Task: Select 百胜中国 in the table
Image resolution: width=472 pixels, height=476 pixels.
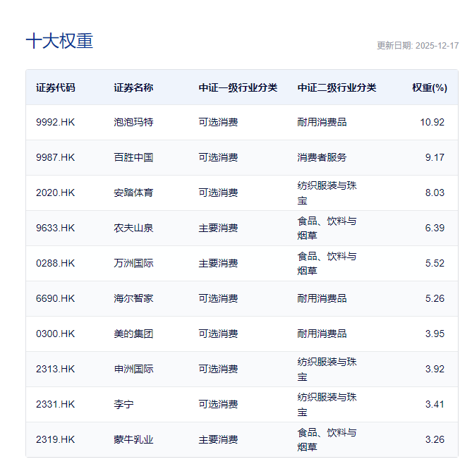Action: (133, 157)
